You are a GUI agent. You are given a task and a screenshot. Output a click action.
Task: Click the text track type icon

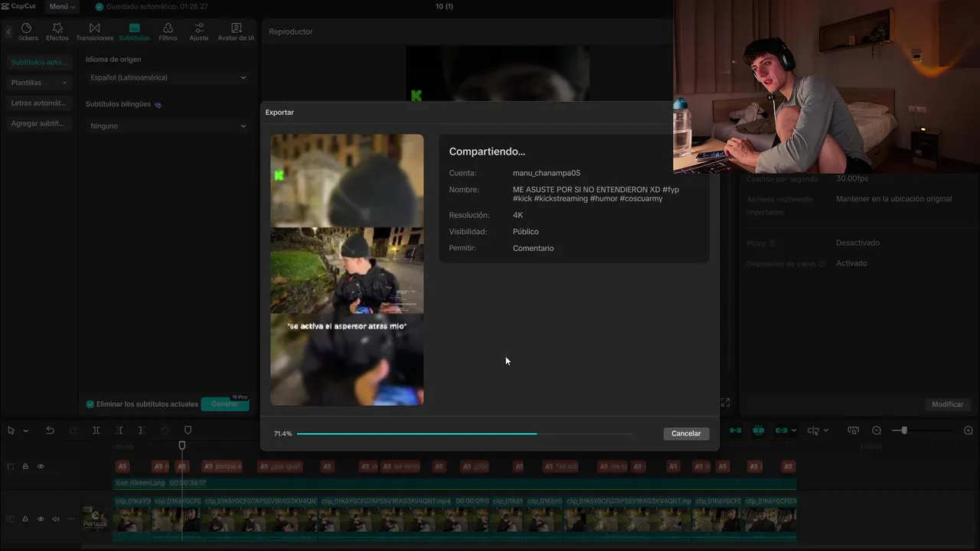tap(10, 466)
